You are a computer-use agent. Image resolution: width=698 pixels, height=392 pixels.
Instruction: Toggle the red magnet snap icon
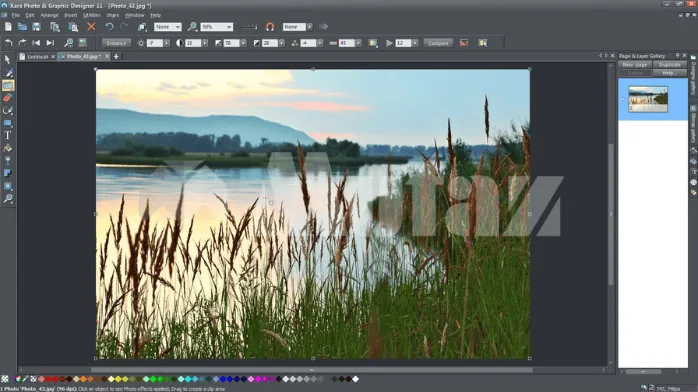coord(270,27)
